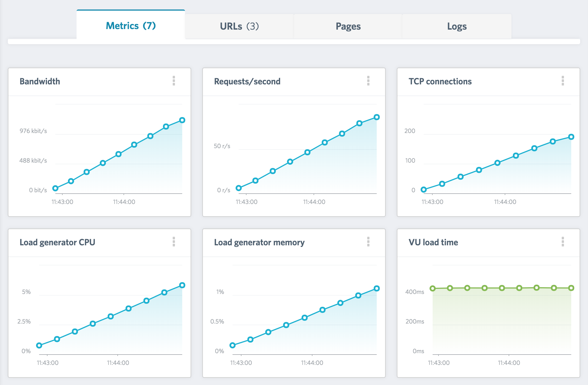Open the Bandwidth chart options menu

click(174, 81)
